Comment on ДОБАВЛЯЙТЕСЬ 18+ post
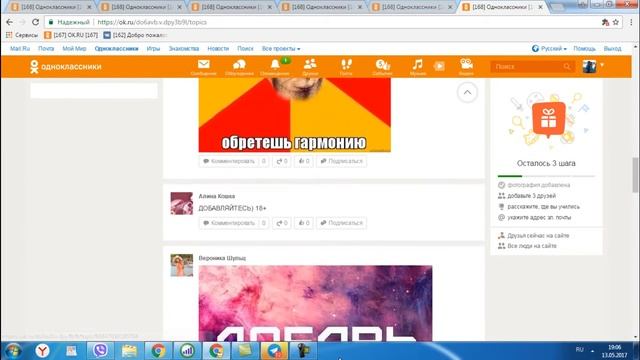The width and height of the screenshot is (640, 360). [233, 223]
